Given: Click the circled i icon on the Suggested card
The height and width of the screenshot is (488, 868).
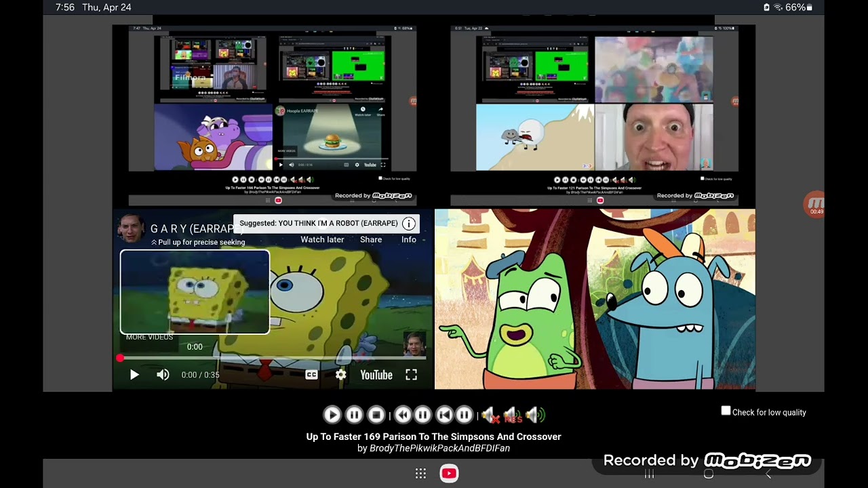Looking at the screenshot, I should [x=408, y=224].
